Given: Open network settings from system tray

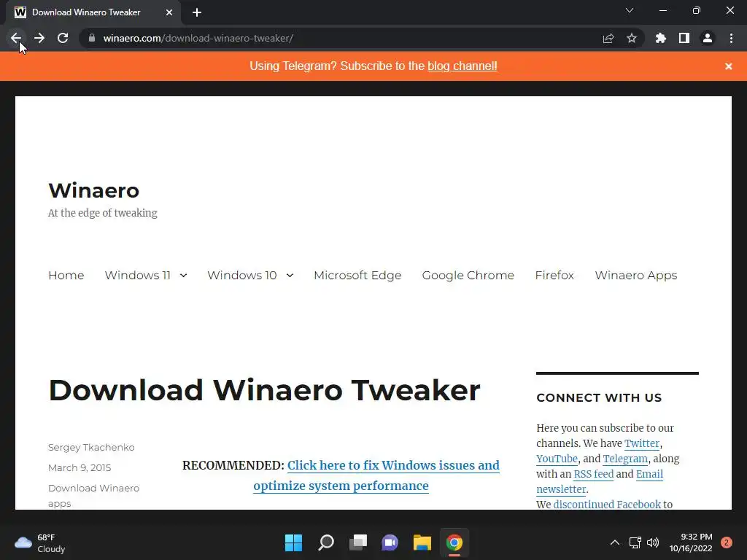Looking at the screenshot, I should coord(635,542).
